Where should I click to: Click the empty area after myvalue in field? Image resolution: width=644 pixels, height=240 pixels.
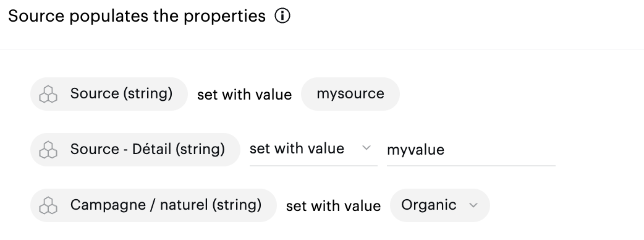point(500,150)
